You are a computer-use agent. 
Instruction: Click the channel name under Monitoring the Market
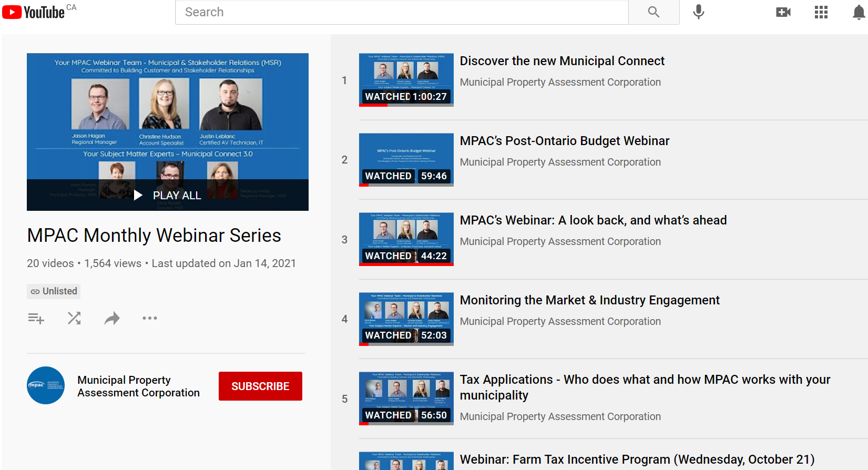(560, 321)
